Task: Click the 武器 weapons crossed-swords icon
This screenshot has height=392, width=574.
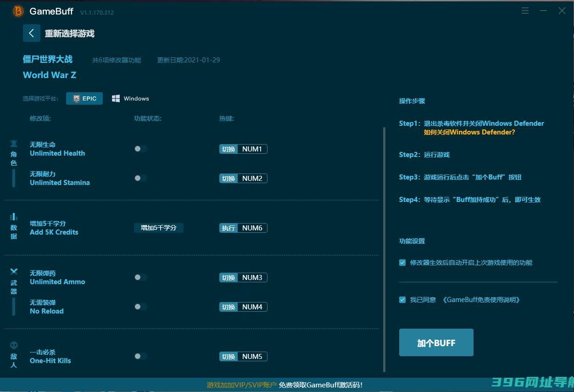Action: tap(14, 271)
